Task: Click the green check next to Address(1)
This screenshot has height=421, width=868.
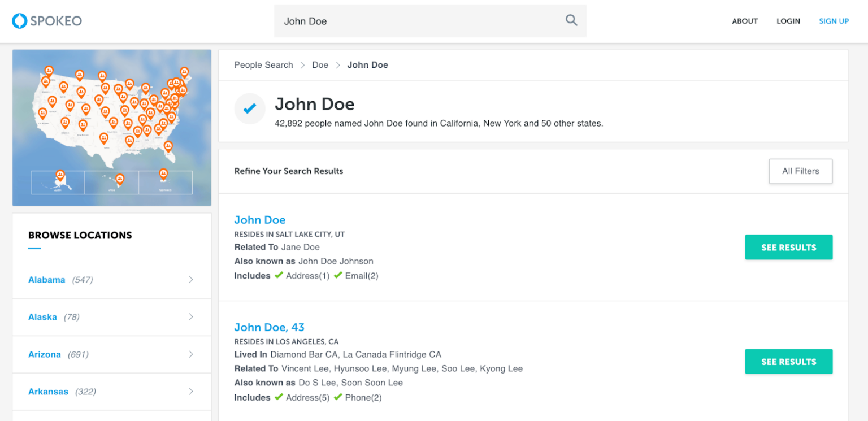Action: click(279, 275)
